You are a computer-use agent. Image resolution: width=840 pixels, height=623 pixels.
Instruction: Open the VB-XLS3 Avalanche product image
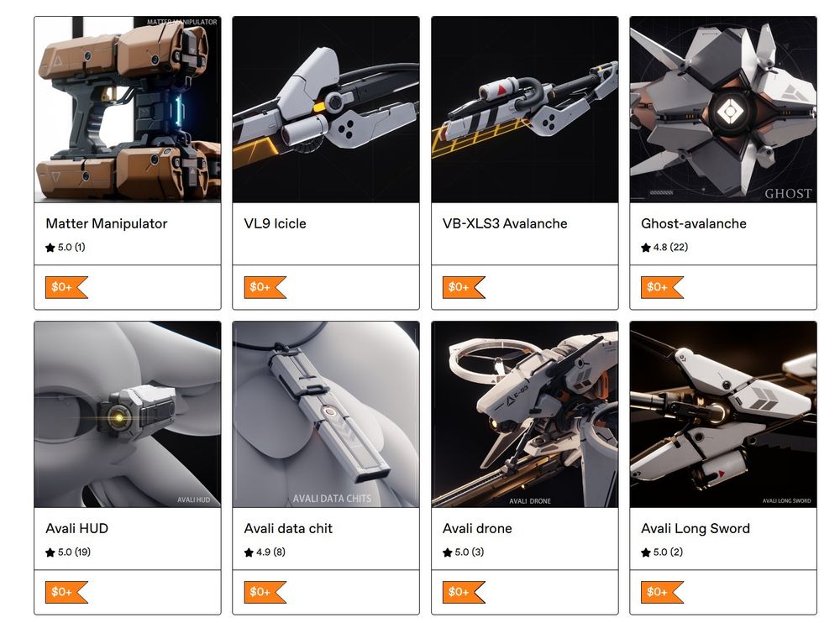tap(524, 109)
